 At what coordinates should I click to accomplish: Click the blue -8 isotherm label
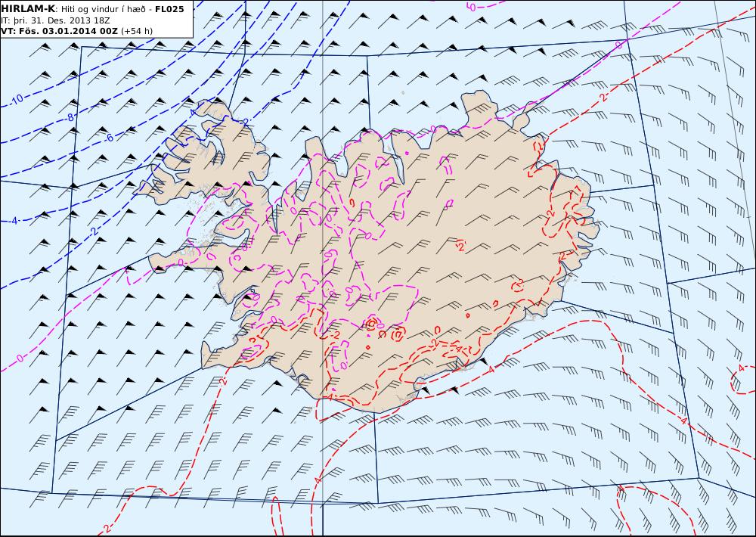tap(70, 117)
